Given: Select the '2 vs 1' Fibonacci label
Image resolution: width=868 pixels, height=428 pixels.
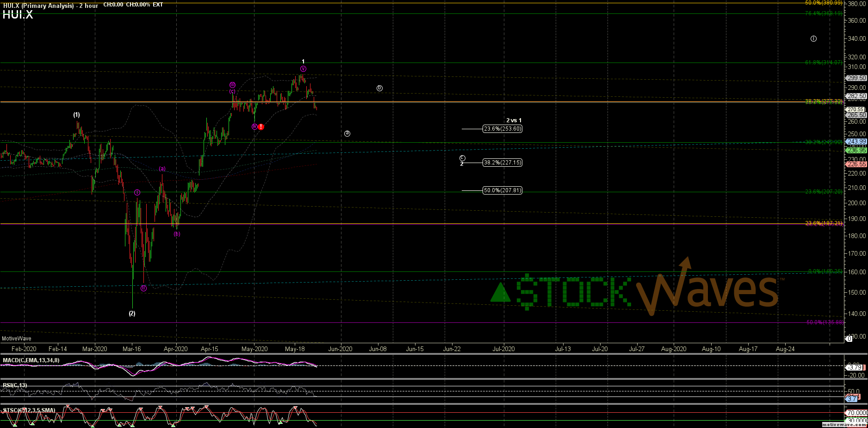Looking at the screenshot, I should [514, 120].
